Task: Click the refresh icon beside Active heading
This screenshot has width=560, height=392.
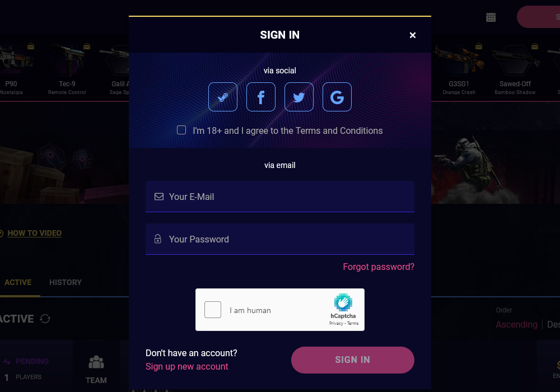Action: [x=45, y=319]
